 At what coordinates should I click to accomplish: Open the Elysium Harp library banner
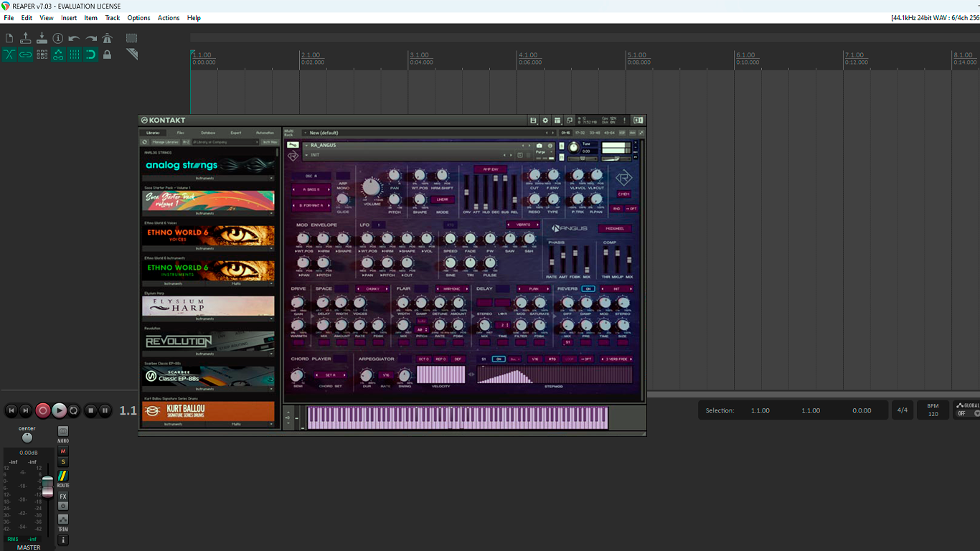click(x=208, y=306)
